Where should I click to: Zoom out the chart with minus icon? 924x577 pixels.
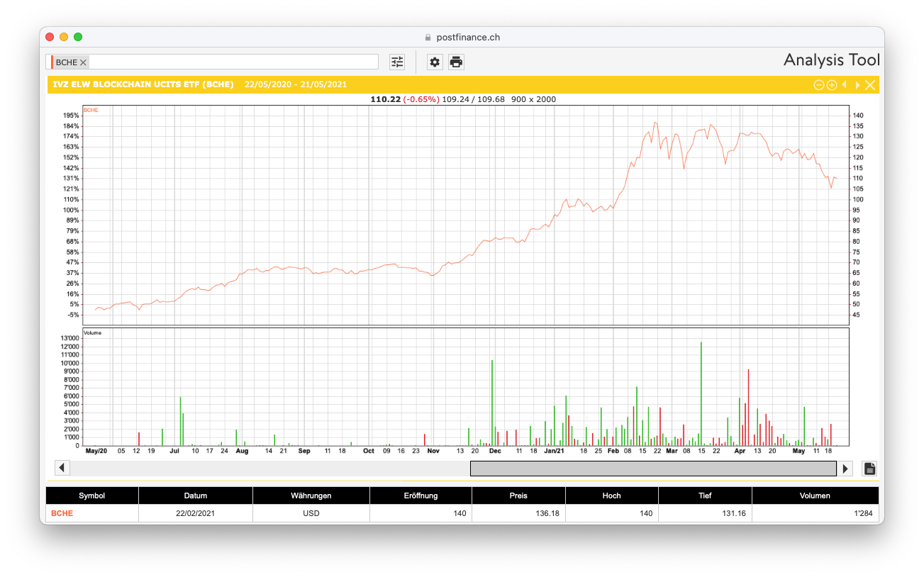click(818, 85)
